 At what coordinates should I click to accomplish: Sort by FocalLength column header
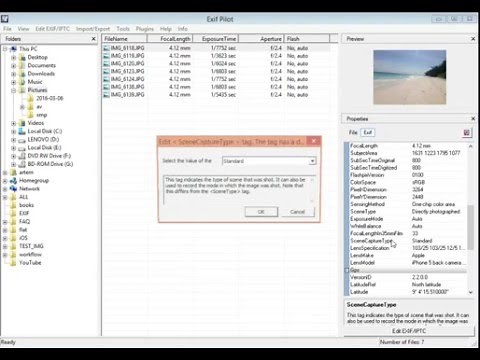[x=170, y=39]
